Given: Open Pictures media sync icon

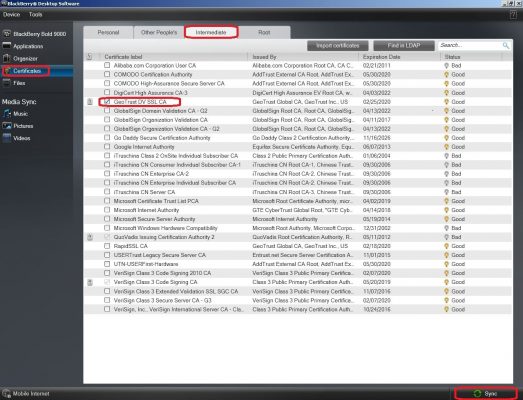Looking at the screenshot, I should pyautogui.click(x=7, y=126).
